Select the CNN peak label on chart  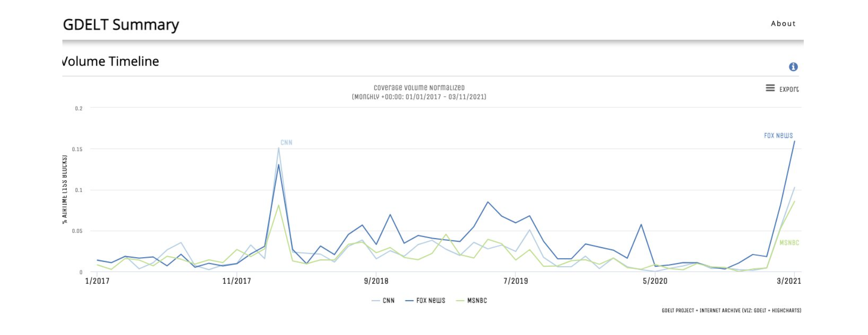pyautogui.click(x=286, y=143)
